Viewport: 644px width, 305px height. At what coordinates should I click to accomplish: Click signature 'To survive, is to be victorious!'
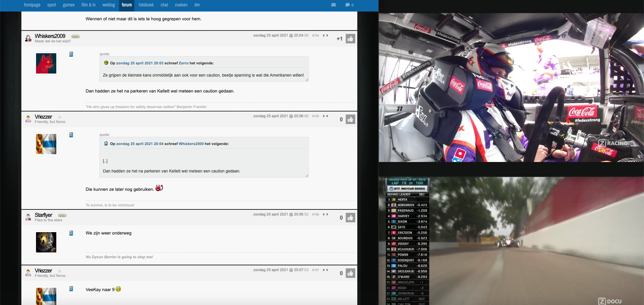pos(110,205)
